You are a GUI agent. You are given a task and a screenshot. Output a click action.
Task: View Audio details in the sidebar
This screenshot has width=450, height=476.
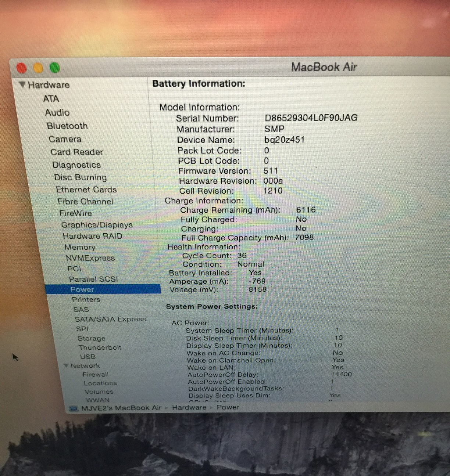(57, 113)
